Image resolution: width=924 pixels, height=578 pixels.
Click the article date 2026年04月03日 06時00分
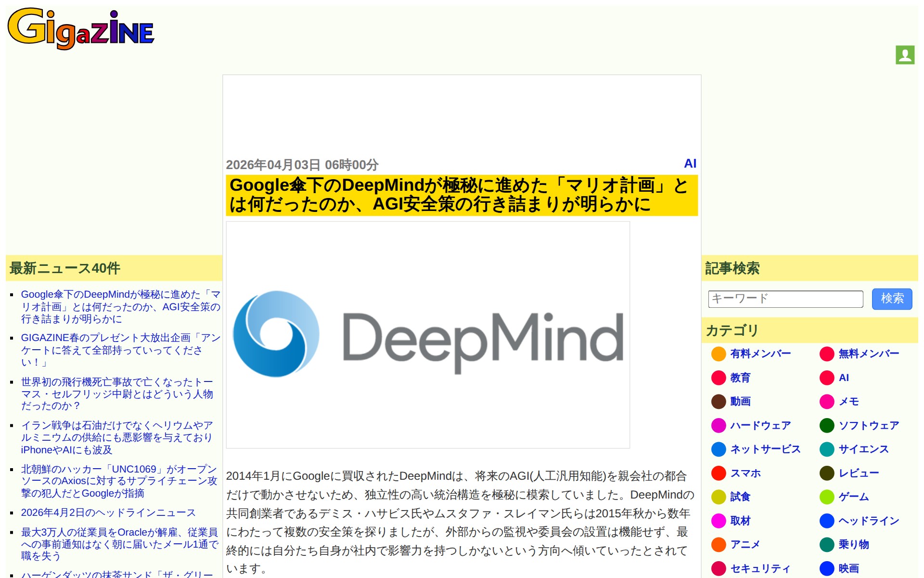coord(302,165)
